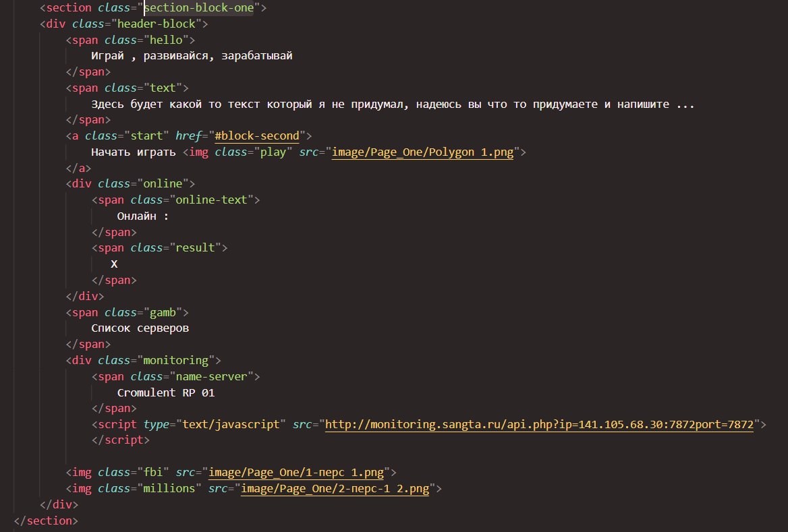
Task: Click the "online-text" class value
Action: [211, 200]
